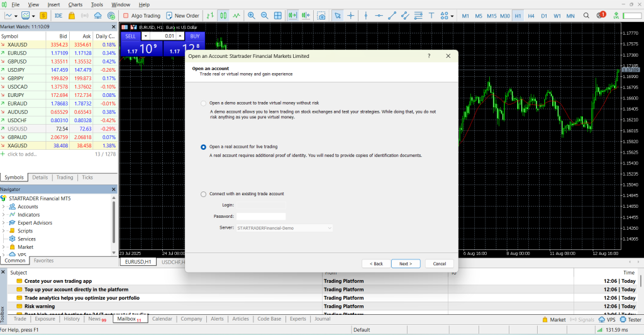644x335 pixels.
Task: Cancel the Open an Account dialog
Action: [x=439, y=264]
